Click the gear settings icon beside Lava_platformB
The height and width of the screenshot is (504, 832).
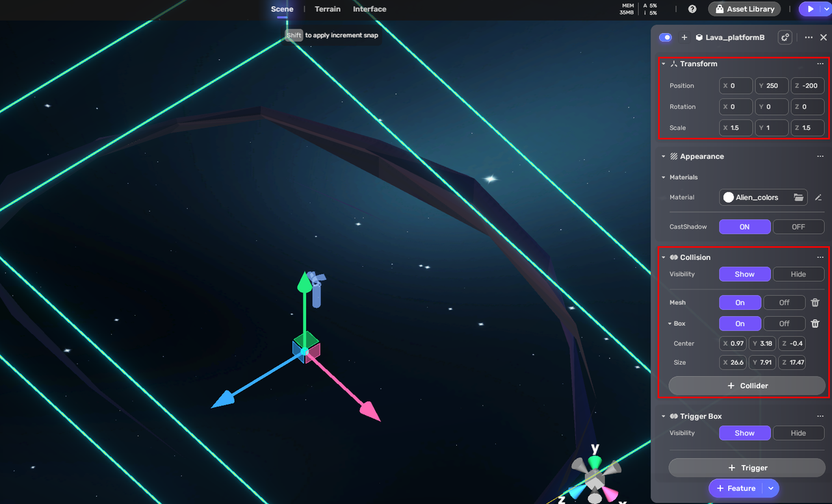point(785,38)
